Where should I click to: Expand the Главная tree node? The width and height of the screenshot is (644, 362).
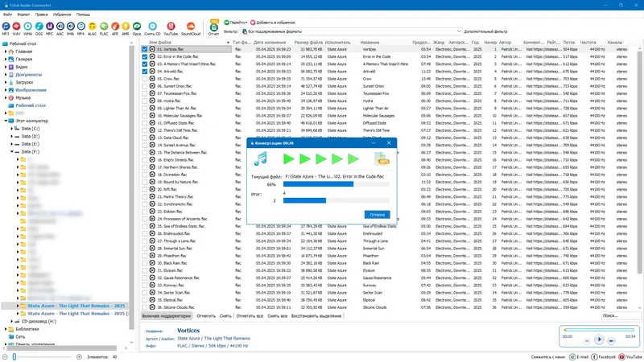pyautogui.click(x=6, y=51)
